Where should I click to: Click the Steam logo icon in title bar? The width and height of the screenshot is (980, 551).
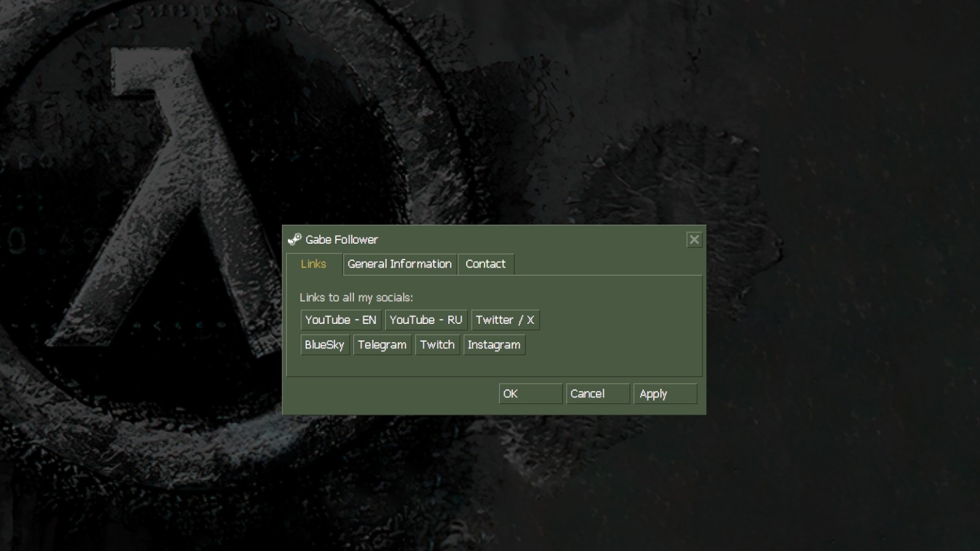pos(295,239)
